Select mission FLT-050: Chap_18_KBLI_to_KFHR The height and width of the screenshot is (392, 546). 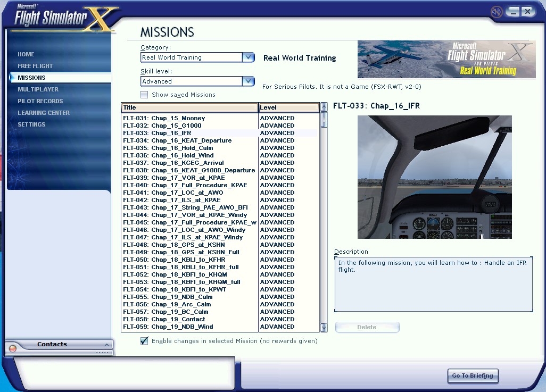[220, 260]
